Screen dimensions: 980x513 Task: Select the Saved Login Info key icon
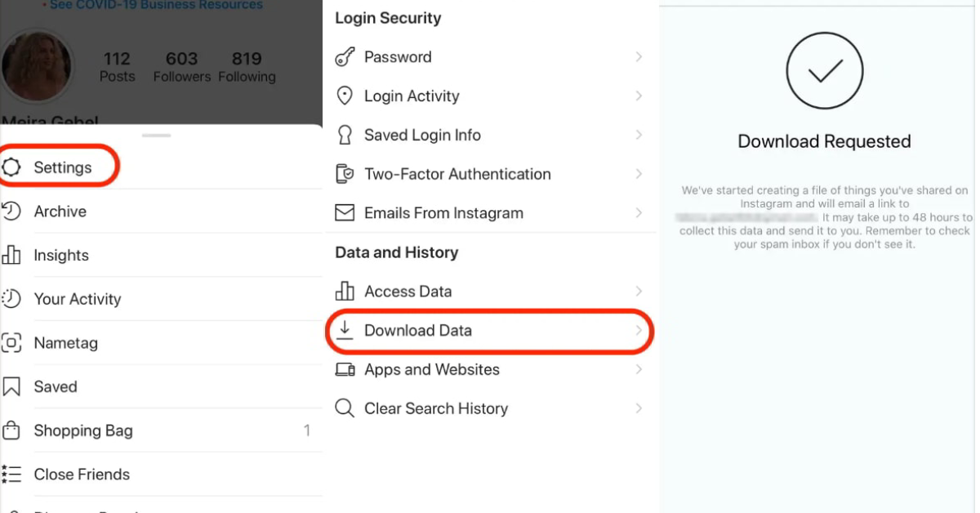pos(344,135)
